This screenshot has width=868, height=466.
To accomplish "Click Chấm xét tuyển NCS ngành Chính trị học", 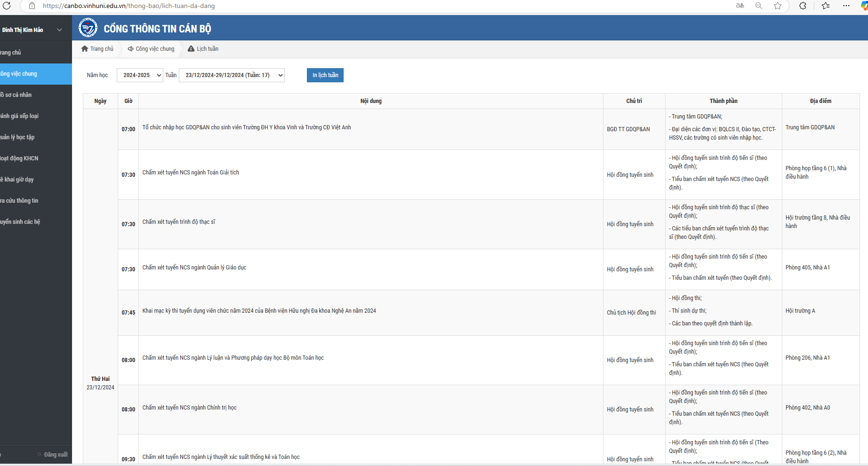I will point(190,408).
